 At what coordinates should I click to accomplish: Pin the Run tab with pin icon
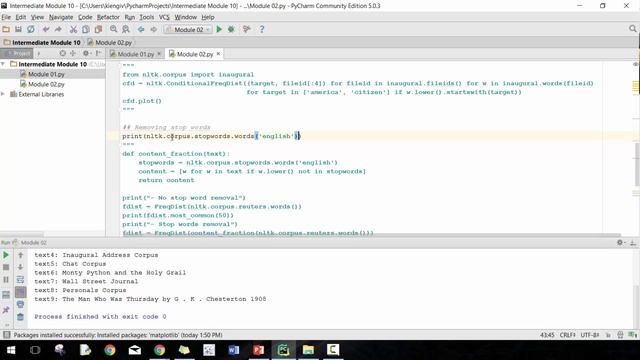click(6, 310)
